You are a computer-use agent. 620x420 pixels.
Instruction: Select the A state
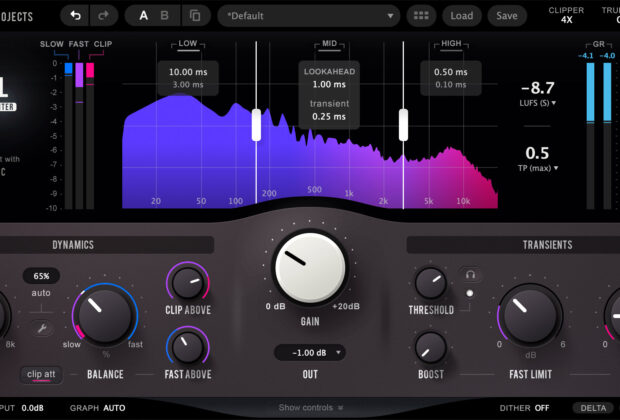point(144,15)
